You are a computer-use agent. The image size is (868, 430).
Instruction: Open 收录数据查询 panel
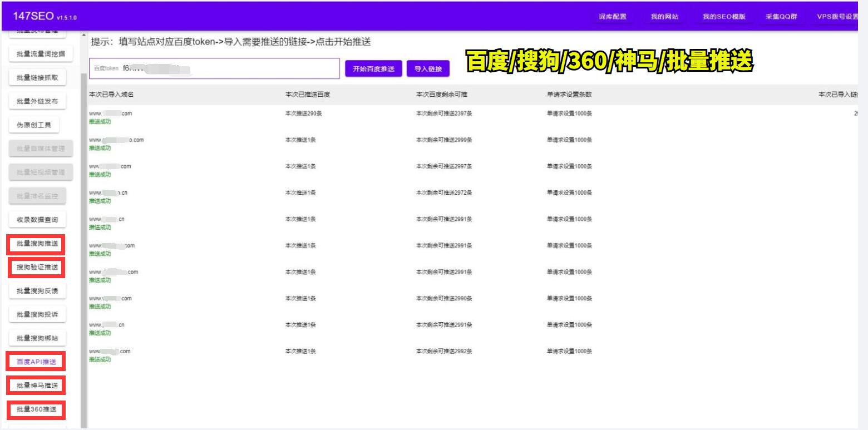pos(37,219)
